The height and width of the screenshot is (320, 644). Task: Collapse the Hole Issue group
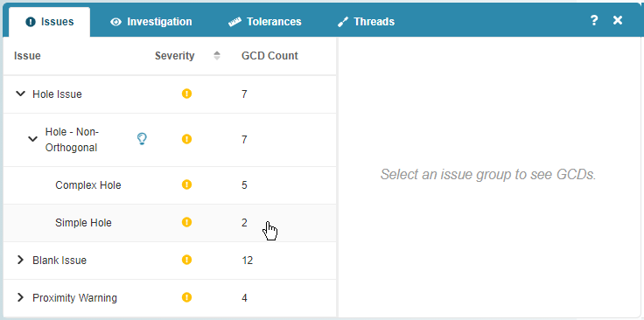click(20, 94)
